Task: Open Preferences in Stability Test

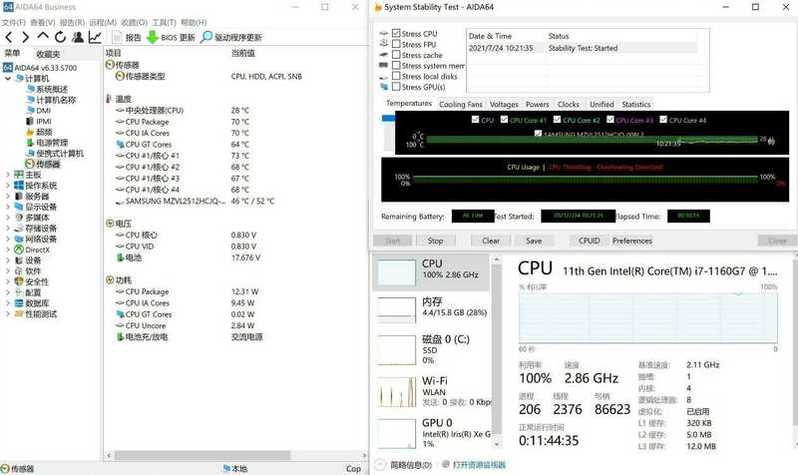Action: click(x=632, y=241)
